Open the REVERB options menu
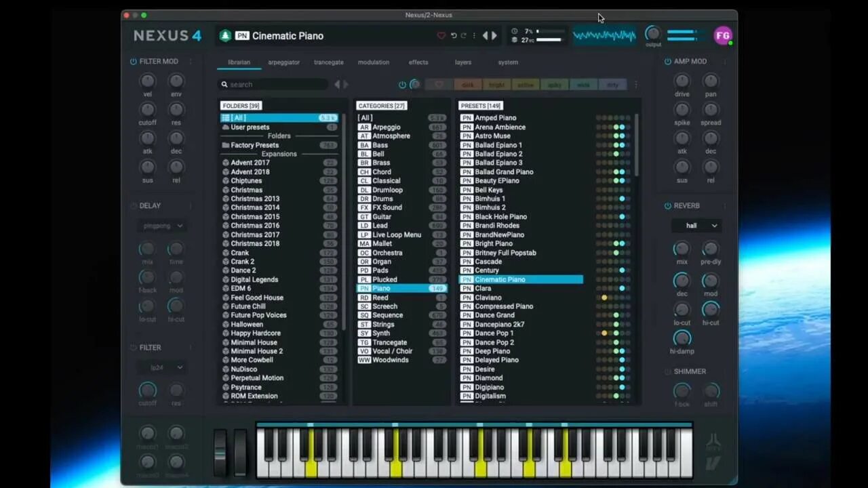This screenshot has width=868, height=488. tap(724, 206)
